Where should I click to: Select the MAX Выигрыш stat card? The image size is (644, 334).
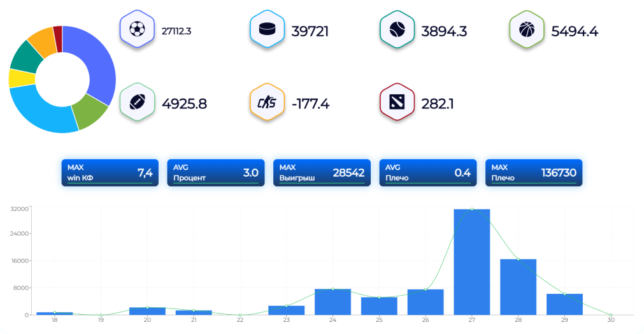(321, 173)
